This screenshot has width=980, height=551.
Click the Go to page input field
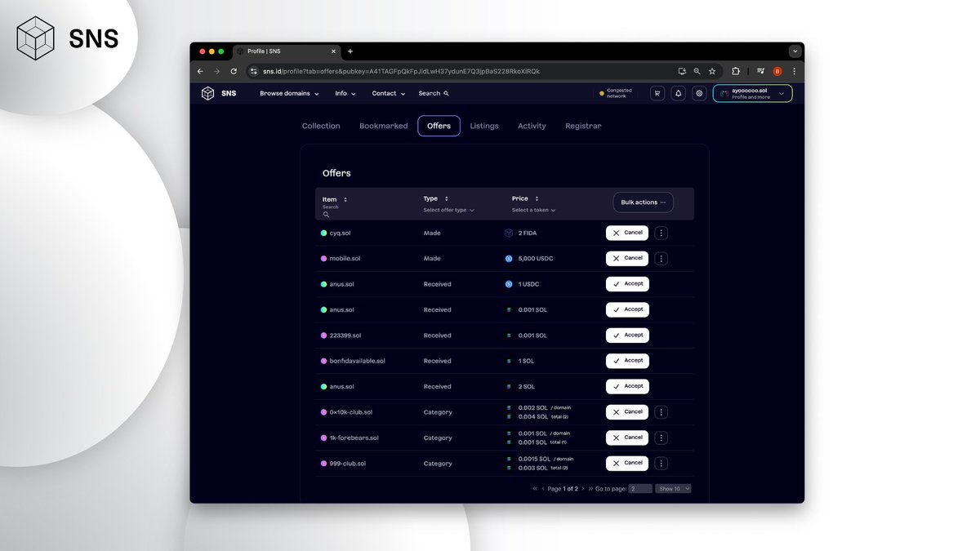coord(640,488)
